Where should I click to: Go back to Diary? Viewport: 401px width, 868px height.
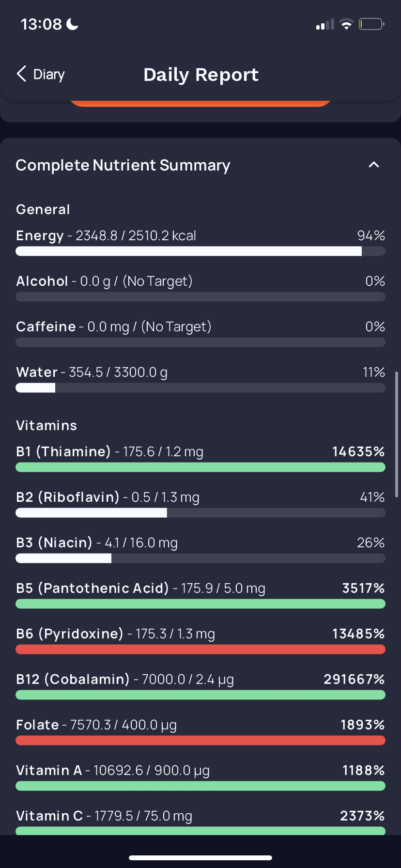coord(41,74)
